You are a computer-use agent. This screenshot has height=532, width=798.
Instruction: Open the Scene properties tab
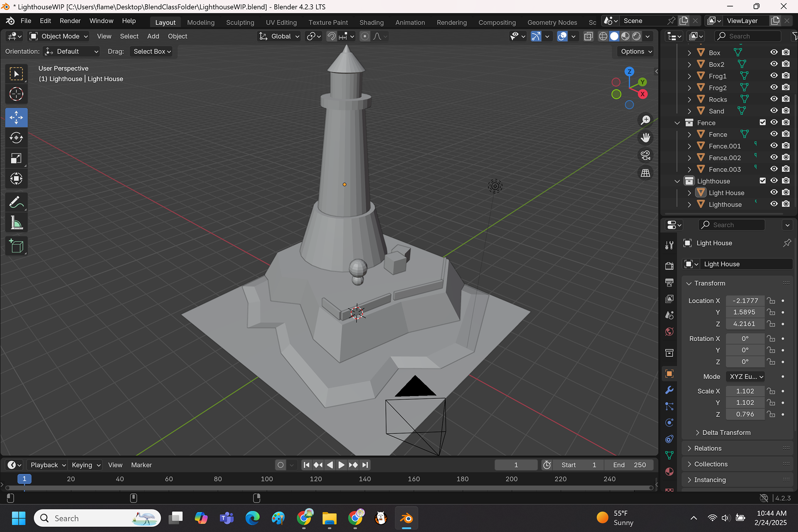tap(669, 315)
